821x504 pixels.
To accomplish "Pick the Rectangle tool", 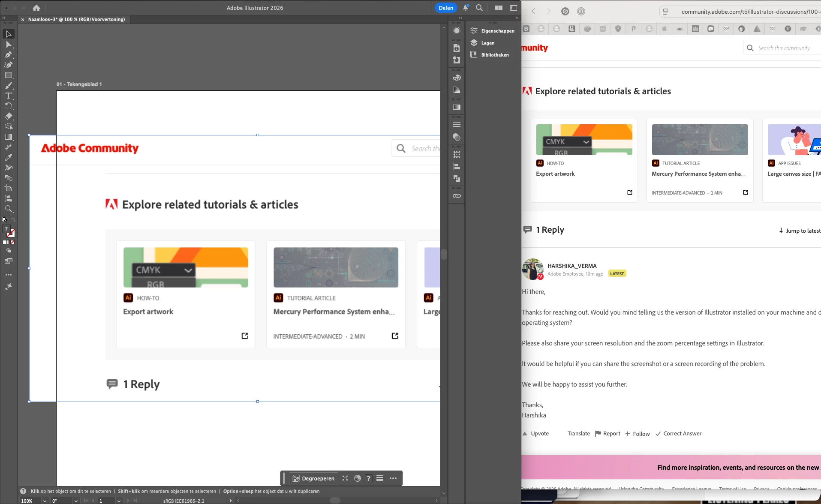I will (x=9, y=75).
